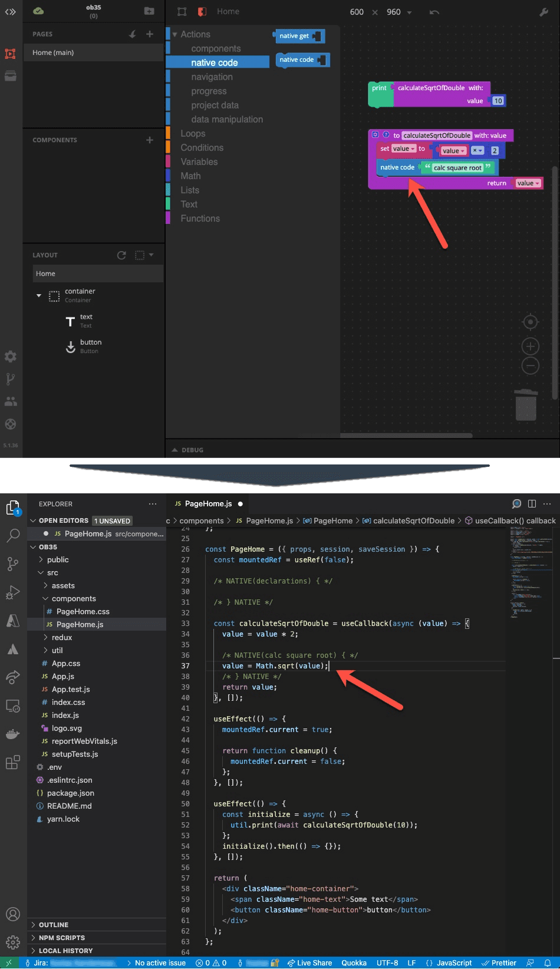
Task: Select the Functions block category
Action: (x=200, y=219)
